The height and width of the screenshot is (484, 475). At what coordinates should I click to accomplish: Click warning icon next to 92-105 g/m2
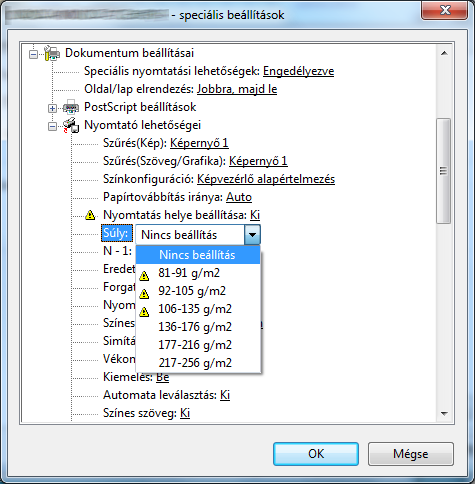[x=144, y=294]
